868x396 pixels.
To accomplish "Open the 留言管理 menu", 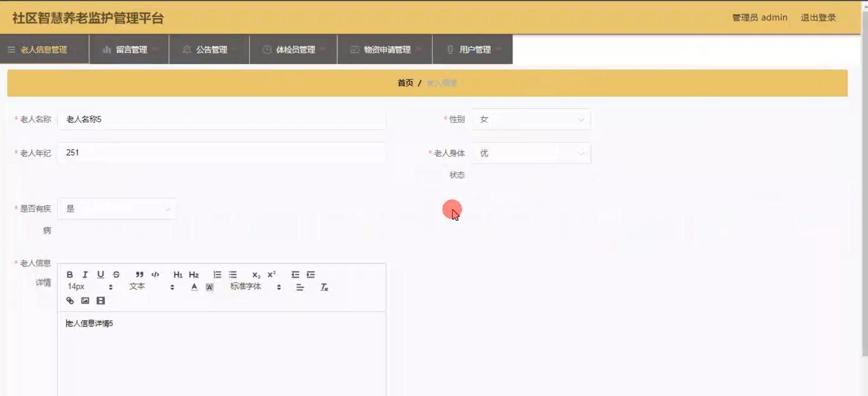I will pos(129,49).
